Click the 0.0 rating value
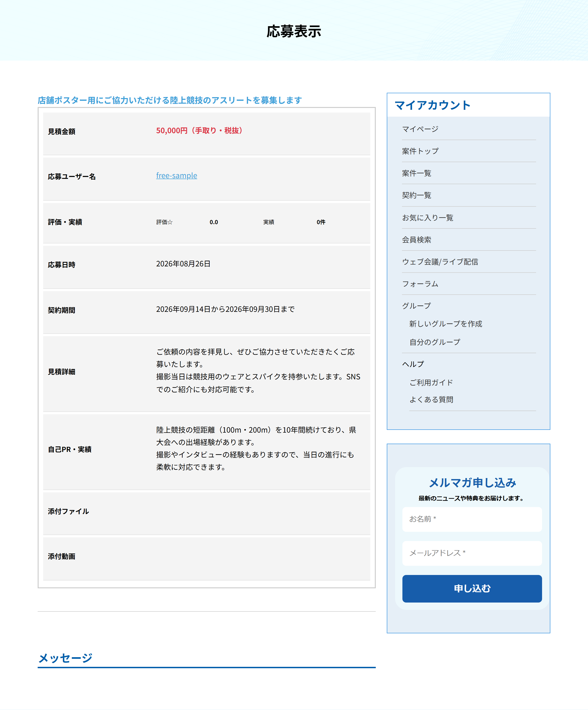This screenshot has width=588, height=710. pyautogui.click(x=214, y=222)
